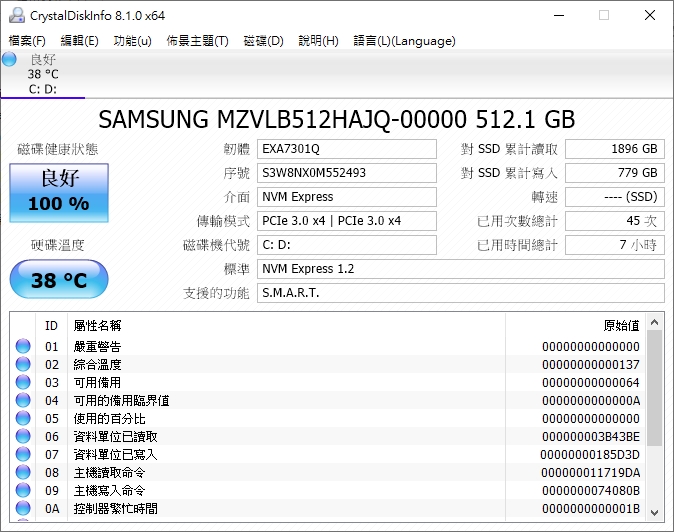
Task: Click the serial number field S3W8NX0M552493
Action: pyautogui.click(x=346, y=173)
